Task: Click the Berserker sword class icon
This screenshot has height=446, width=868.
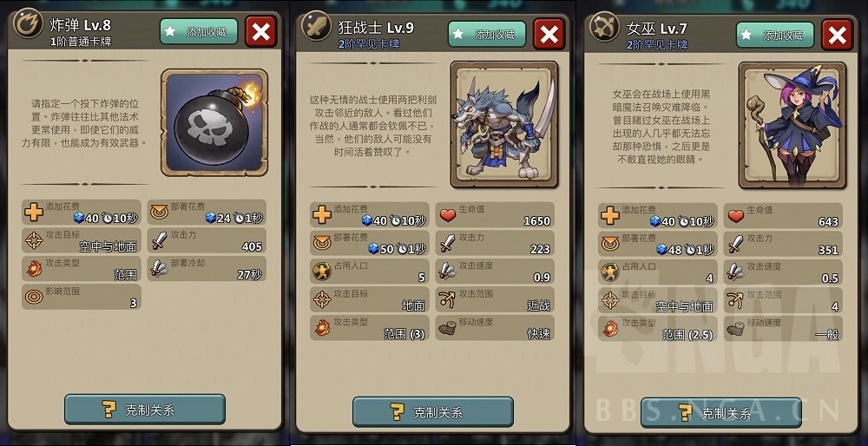Action: tap(316, 25)
